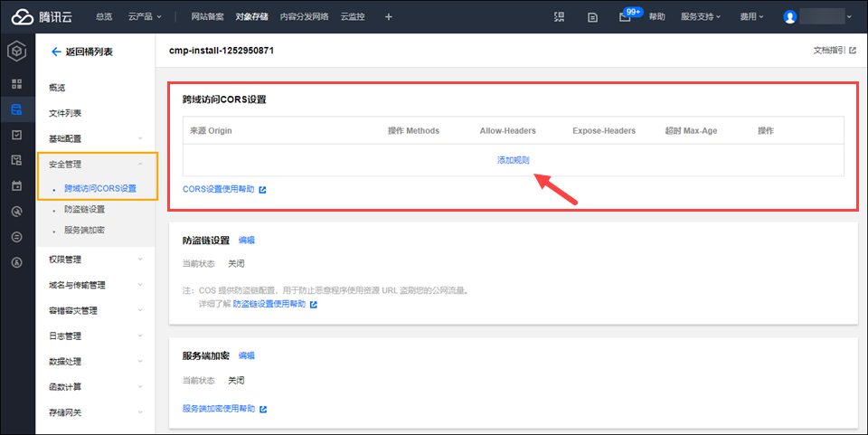Viewport: 868px width, 435px height.
Task: Click the user avatar icon
Action: 790,16
